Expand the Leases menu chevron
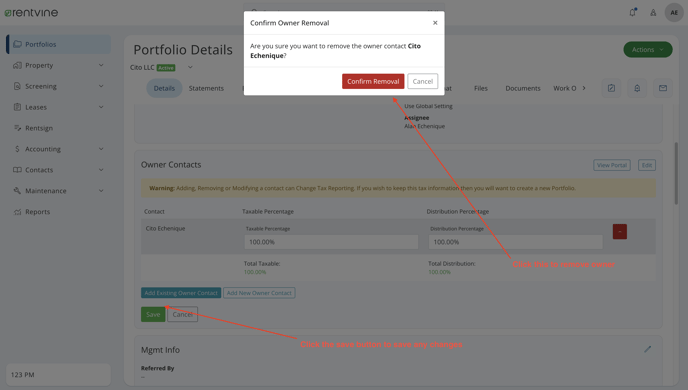This screenshot has height=390, width=688. coord(101,107)
